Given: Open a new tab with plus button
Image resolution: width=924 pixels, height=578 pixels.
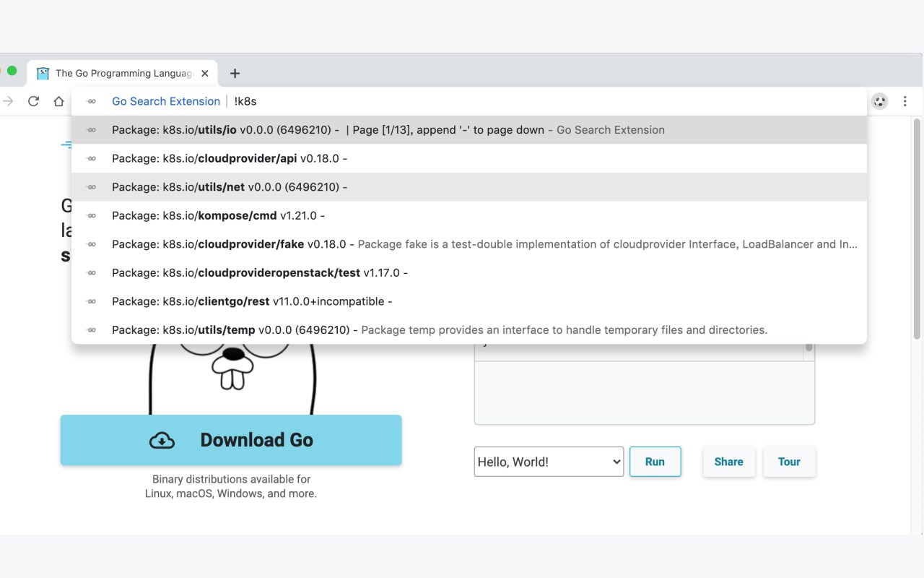Looking at the screenshot, I should click(235, 73).
